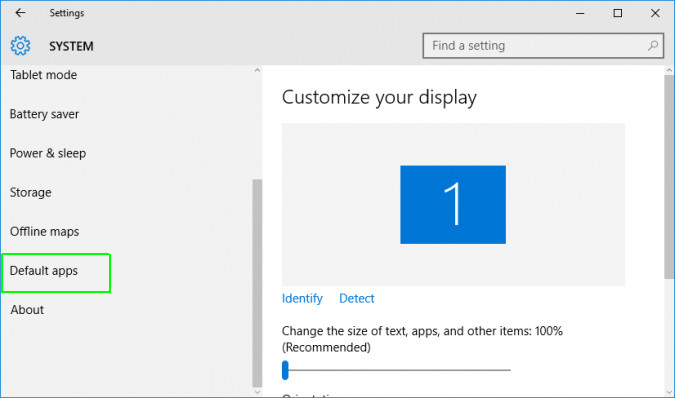Viewport: 675px width, 398px height.
Task: Maximize the Settings window
Action: point(617,13)
